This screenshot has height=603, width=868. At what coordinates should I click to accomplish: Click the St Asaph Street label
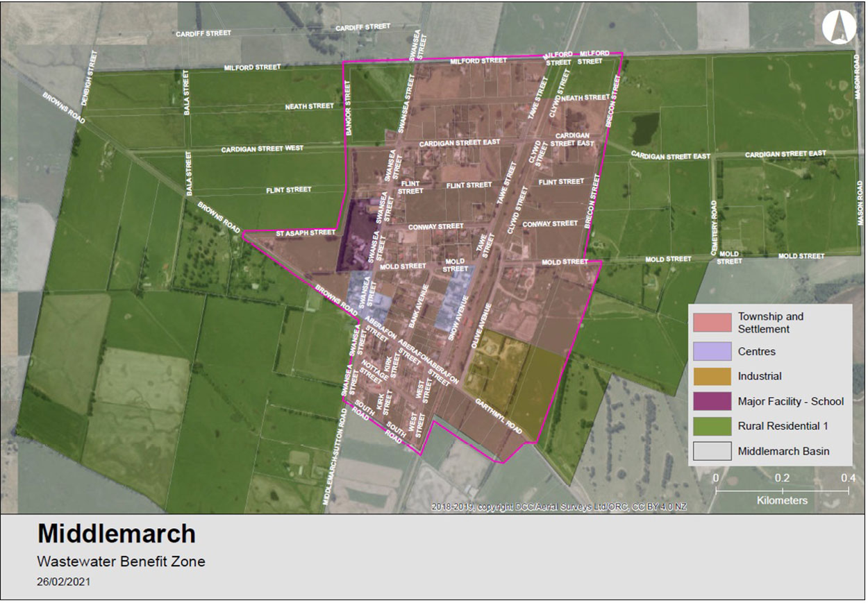click(x=306, y=233)
